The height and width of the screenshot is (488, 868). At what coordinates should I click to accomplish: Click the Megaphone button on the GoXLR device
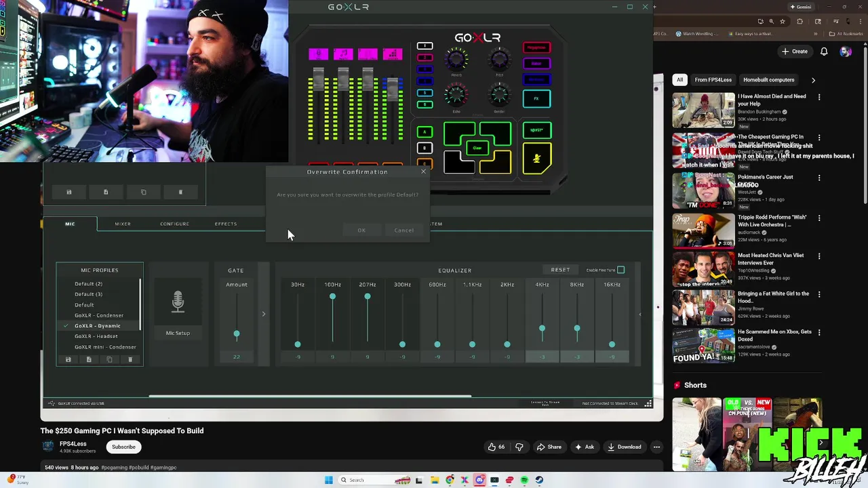pyautogui.click(x=536, y=47)
